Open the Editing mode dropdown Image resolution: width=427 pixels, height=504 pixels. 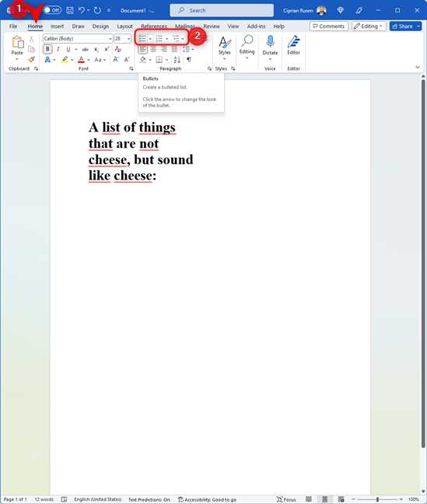click(x=369, y=26)
